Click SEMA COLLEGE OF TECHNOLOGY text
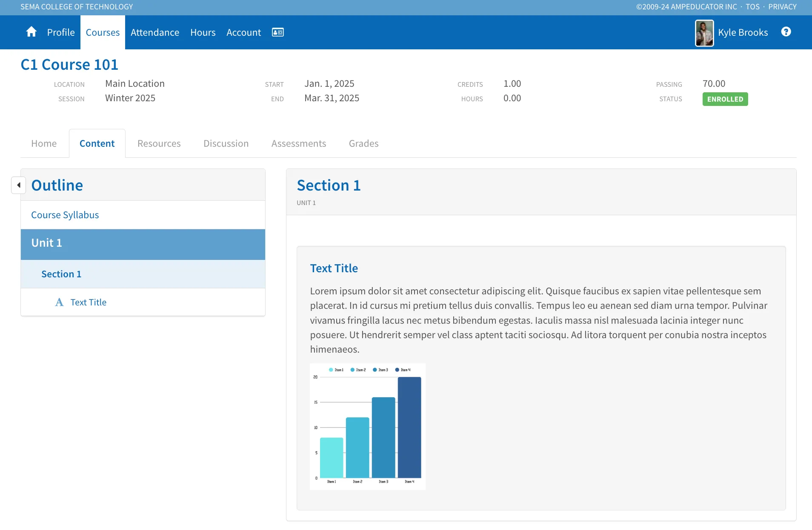The height and width of the screenshot is (530, 812). 77,7
